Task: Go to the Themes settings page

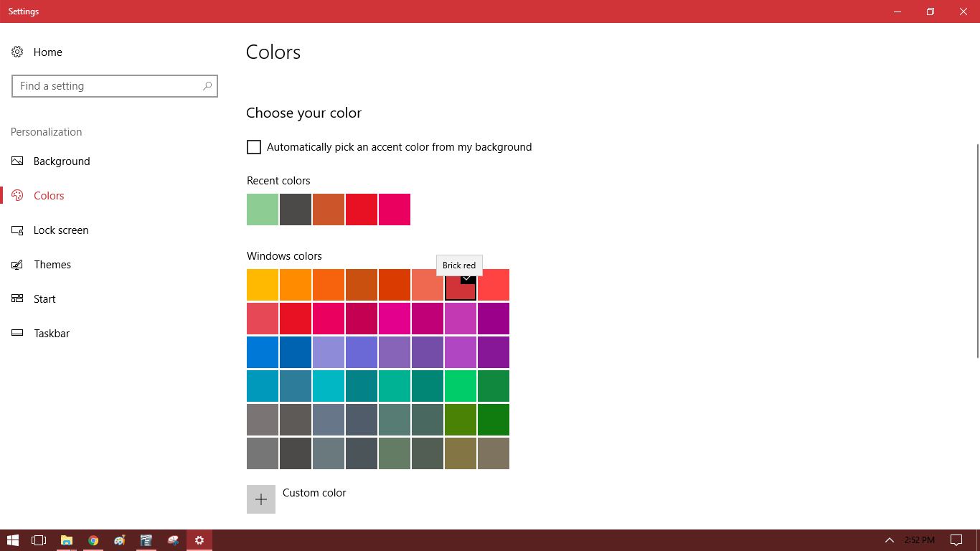Action: point(52,265)
